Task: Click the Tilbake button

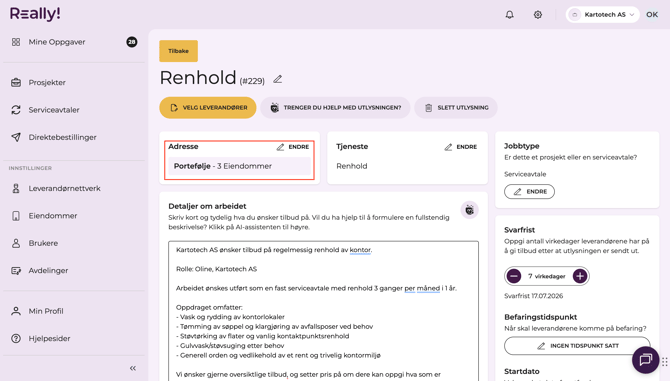Action: [179, 51]
